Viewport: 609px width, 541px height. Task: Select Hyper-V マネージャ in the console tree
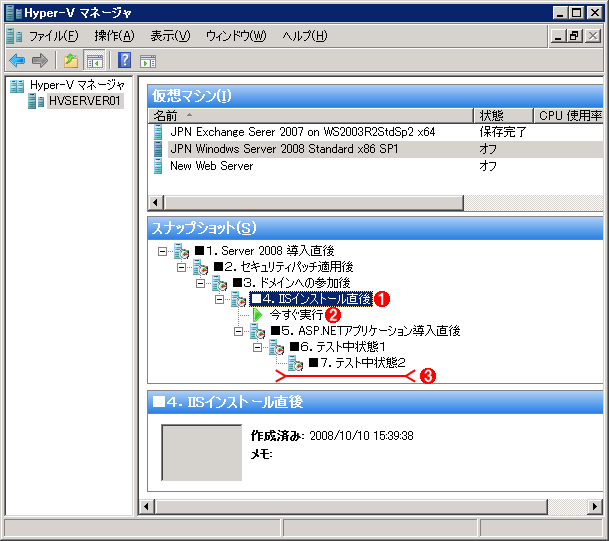(x=77, y=85)
